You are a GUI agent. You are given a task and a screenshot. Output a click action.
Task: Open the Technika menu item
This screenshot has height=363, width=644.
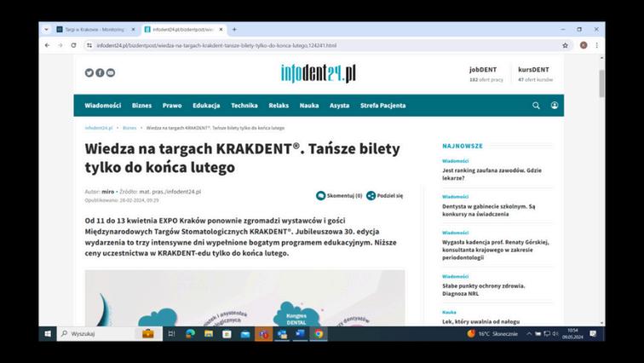click(244, 106)
